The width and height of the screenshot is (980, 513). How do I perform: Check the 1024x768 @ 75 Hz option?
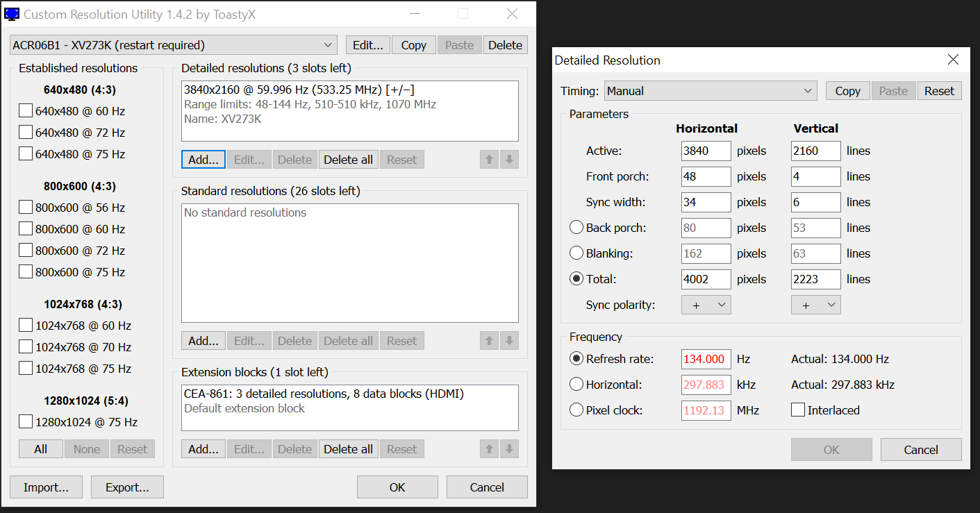[x=26, y=369]
